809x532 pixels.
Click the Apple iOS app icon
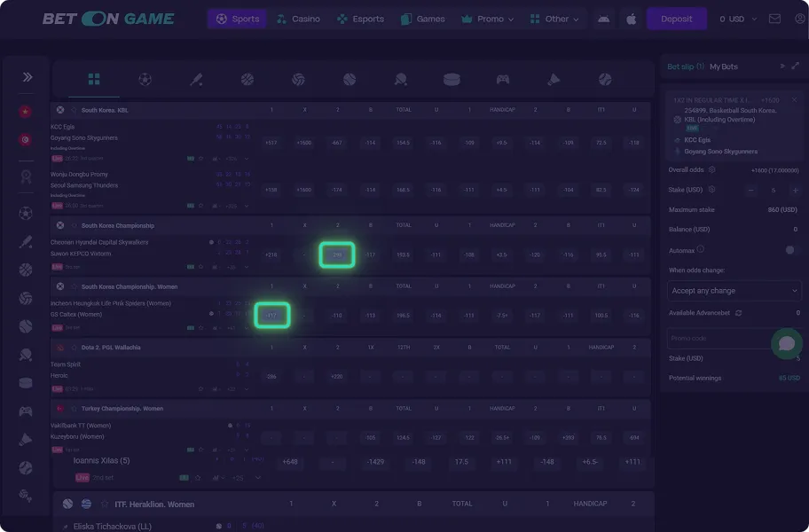(631, 19)
